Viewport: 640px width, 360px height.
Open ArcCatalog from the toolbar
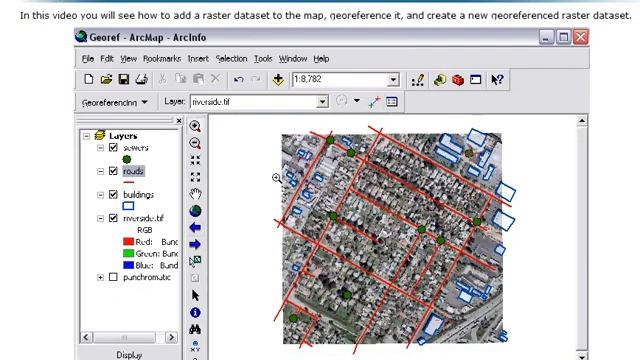[x=440, y=80]
